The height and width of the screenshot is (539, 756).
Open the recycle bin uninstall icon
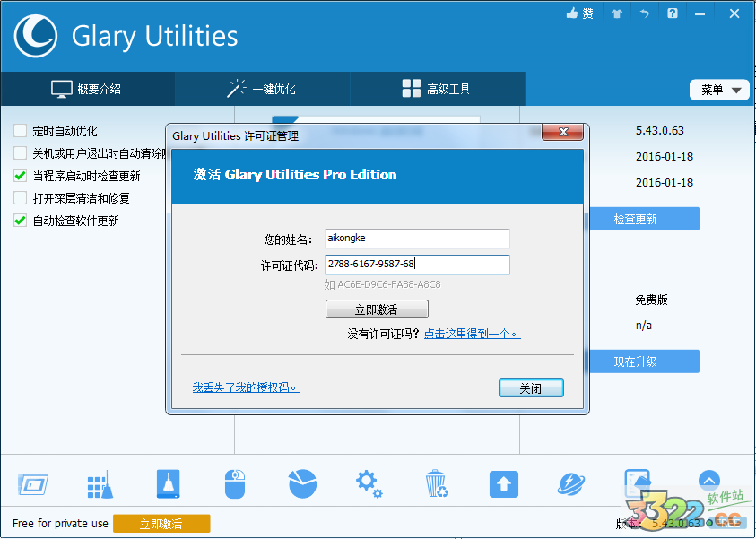[437, 483]
